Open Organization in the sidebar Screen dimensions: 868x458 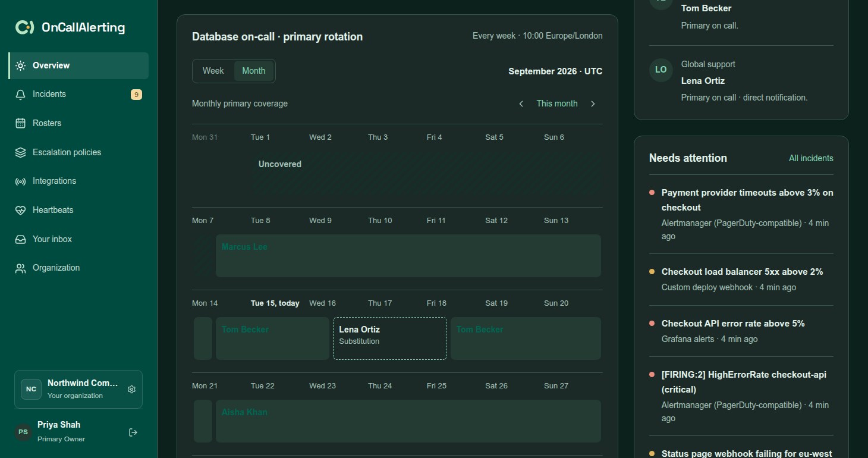click(78, 268)
